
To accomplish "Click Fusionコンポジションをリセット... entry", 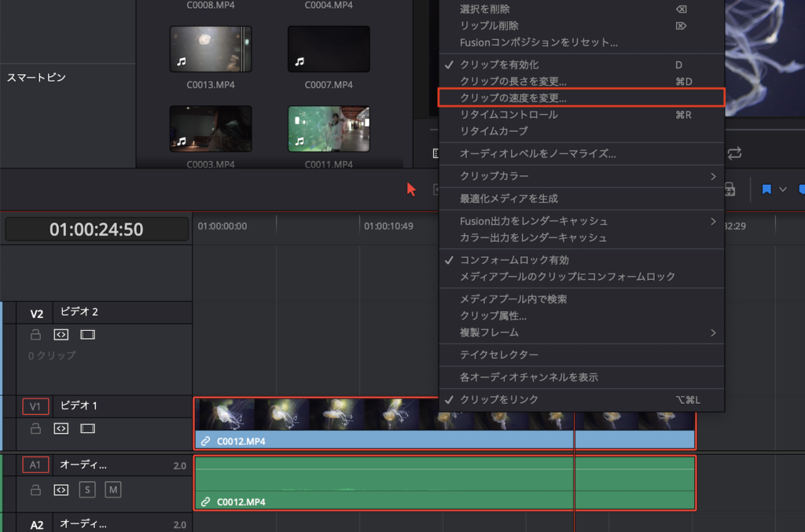I will (x=581, y=42).
